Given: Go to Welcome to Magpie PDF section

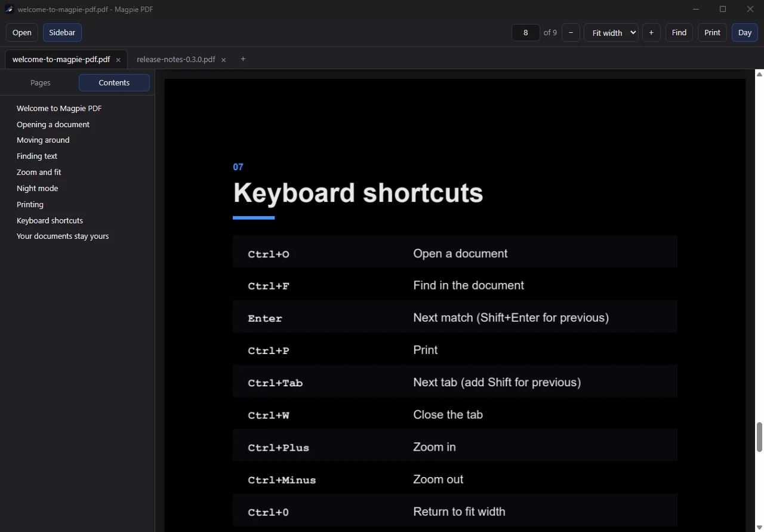Looking at the screenshot, I should tap(59, 109).
